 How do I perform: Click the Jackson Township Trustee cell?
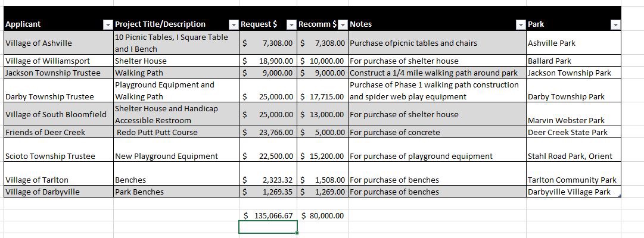point(59,73)
